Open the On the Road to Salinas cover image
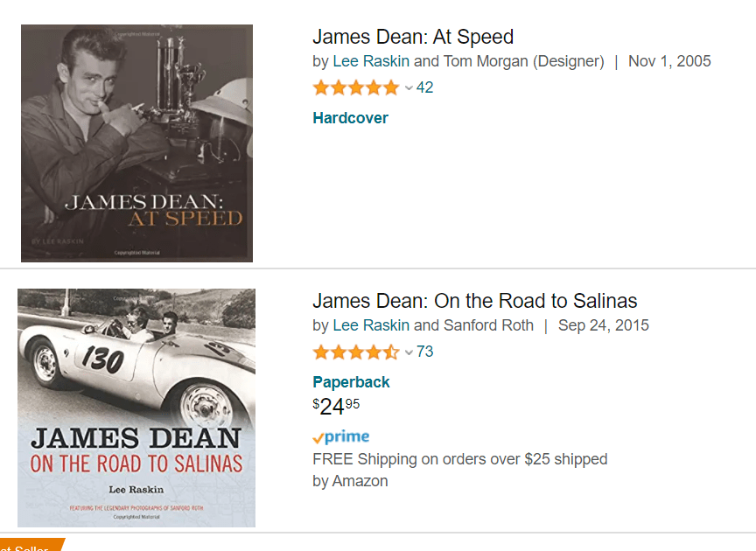Viewport: 756px width, 551px height. [x=136, y=408]
